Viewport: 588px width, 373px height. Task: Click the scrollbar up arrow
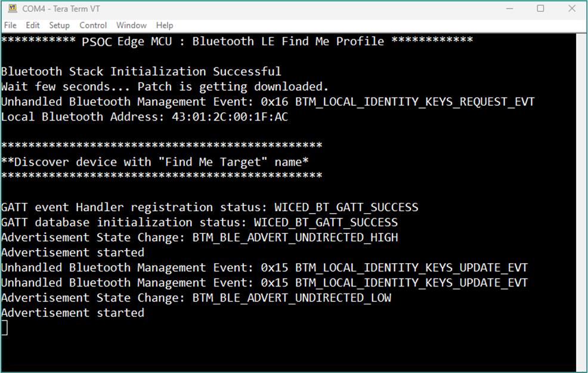click(581, 39)
